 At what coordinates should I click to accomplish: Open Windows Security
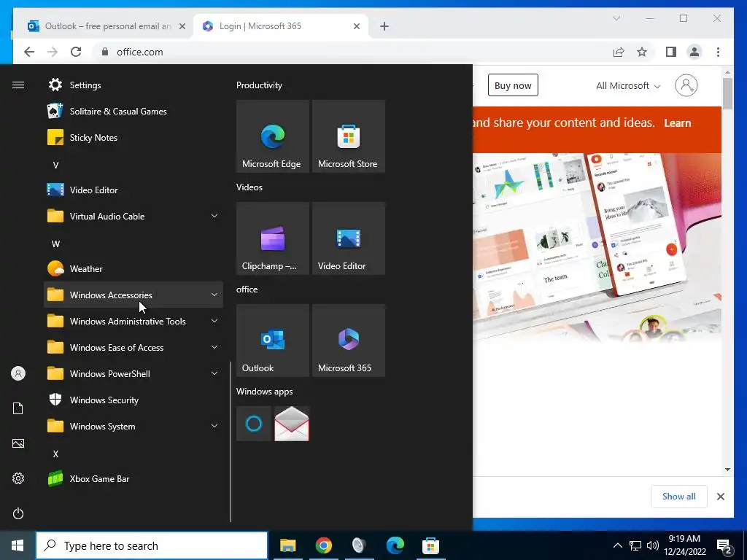click(x=133, y=400)
